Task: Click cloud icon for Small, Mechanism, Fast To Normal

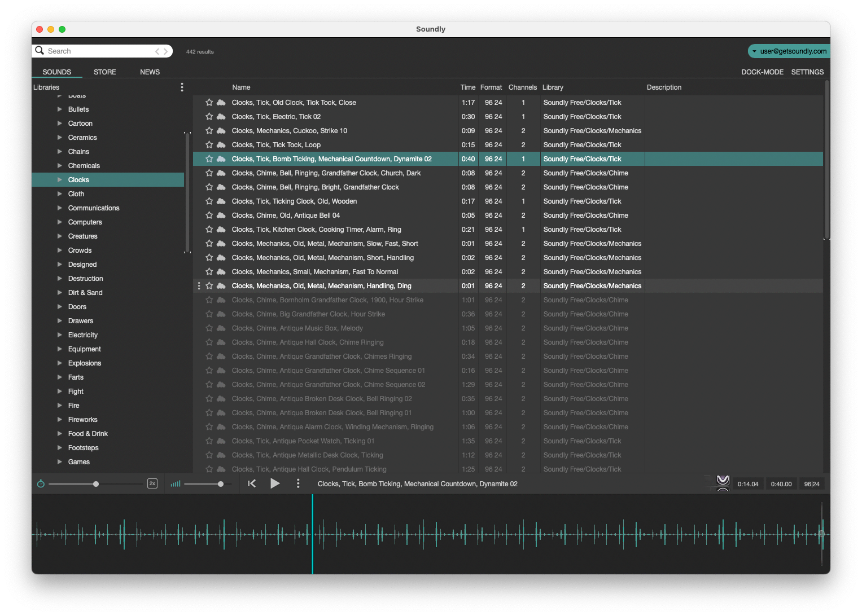Action: pyautogui.click(x=221, y=272)
